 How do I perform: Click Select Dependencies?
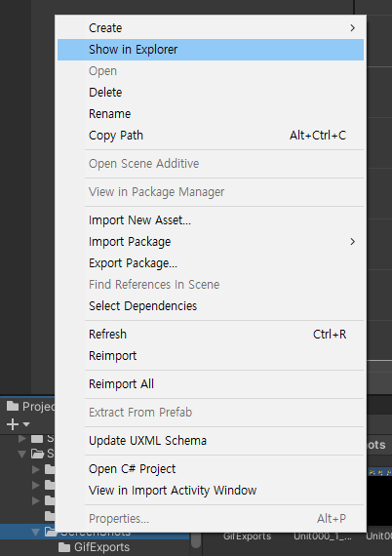click(x=211, y=306)
